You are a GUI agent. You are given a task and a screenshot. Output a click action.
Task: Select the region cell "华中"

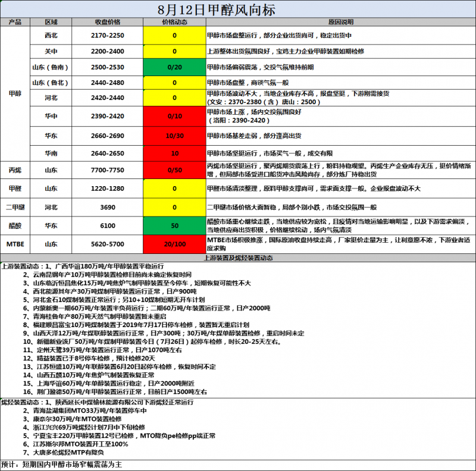click(51, 116)
